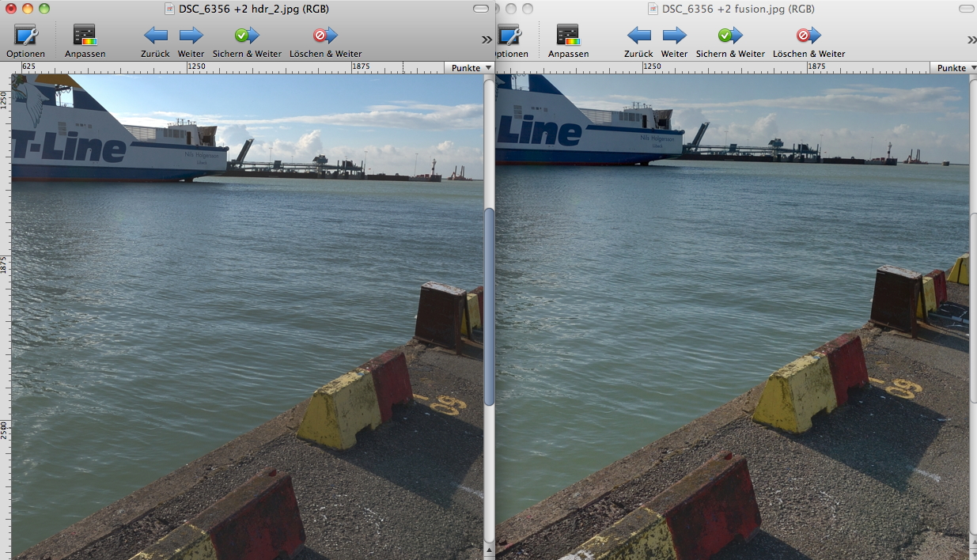Open Anpassen in the fusion.jpg window

(x=568, y=36)
